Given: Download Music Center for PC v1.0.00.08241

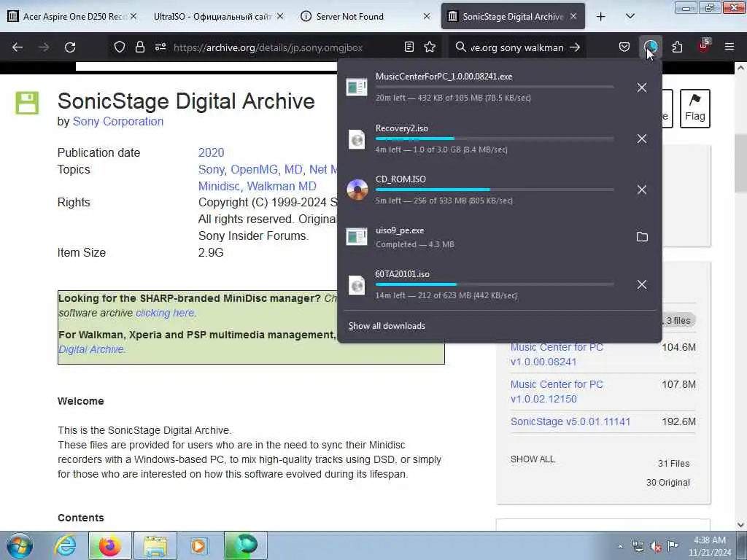Looking at the screenshot, I should pyautogui.click(x=557, y=354).
